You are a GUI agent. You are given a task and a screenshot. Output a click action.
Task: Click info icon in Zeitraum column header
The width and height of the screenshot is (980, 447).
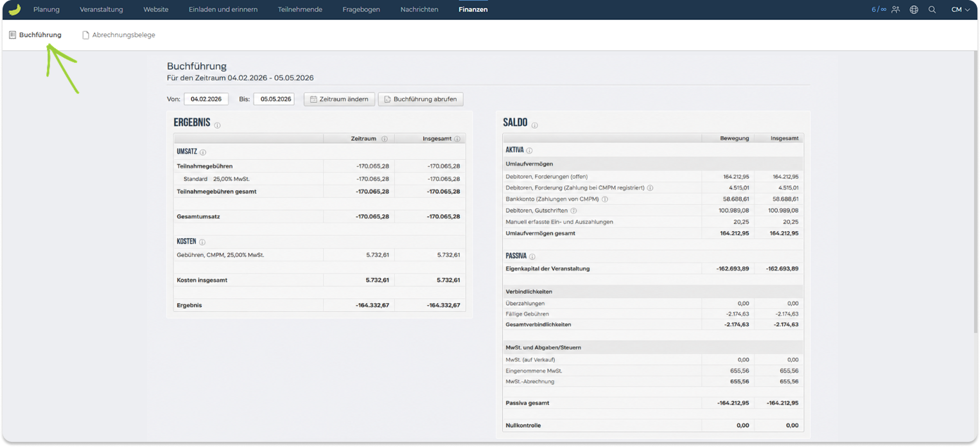(x=385, y=139)
